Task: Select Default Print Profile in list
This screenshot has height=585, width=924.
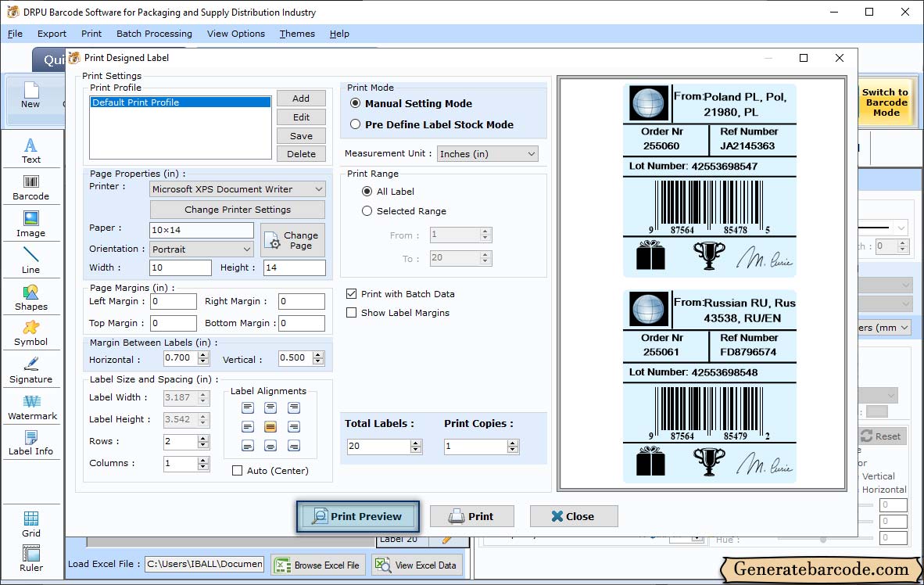Action: click(x=181, y=102)
